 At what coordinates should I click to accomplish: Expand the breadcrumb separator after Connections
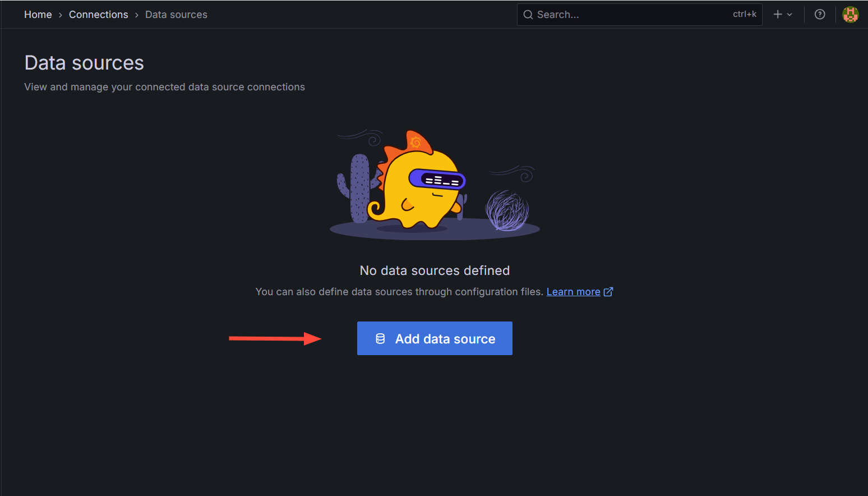coord(136,14)
